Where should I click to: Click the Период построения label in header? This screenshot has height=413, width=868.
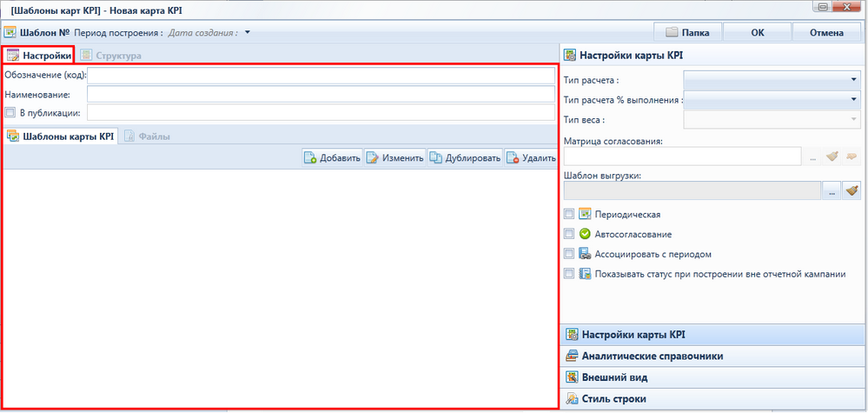click(x=118, y=32)
